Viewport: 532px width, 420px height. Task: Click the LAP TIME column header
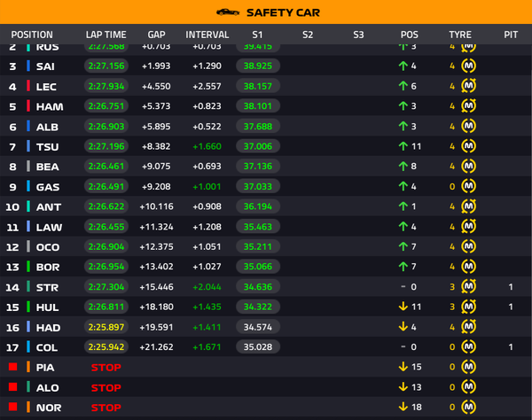(x=106, y=35)
